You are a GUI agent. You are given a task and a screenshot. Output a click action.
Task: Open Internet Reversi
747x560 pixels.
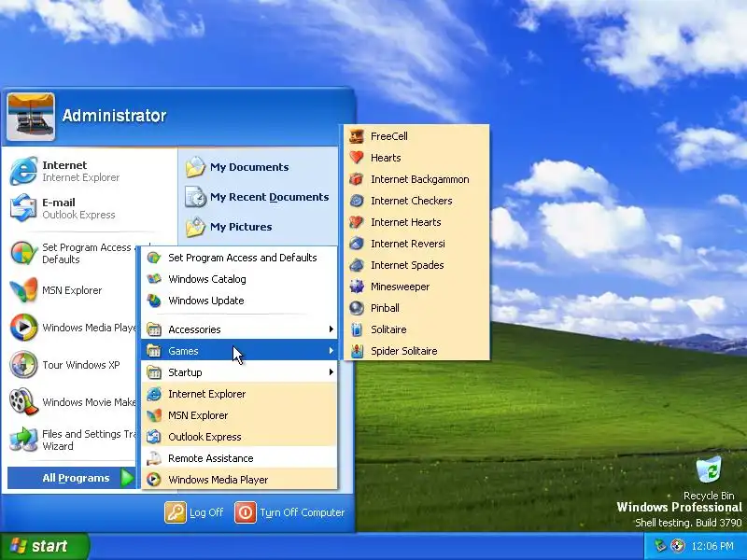[x=416, y=244]
